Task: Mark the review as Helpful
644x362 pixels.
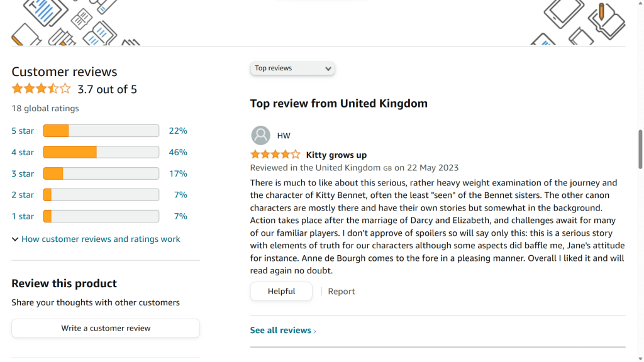Action: pos(281,292)
